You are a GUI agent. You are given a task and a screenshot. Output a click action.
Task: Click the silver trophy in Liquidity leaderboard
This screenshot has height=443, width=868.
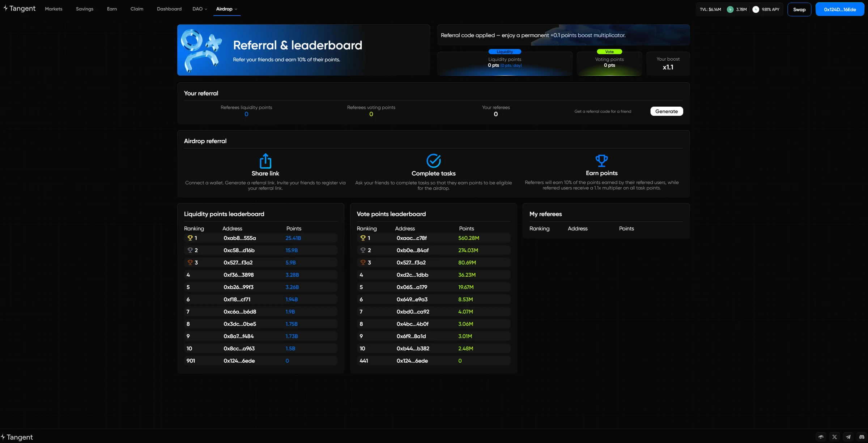coord(190,250)
